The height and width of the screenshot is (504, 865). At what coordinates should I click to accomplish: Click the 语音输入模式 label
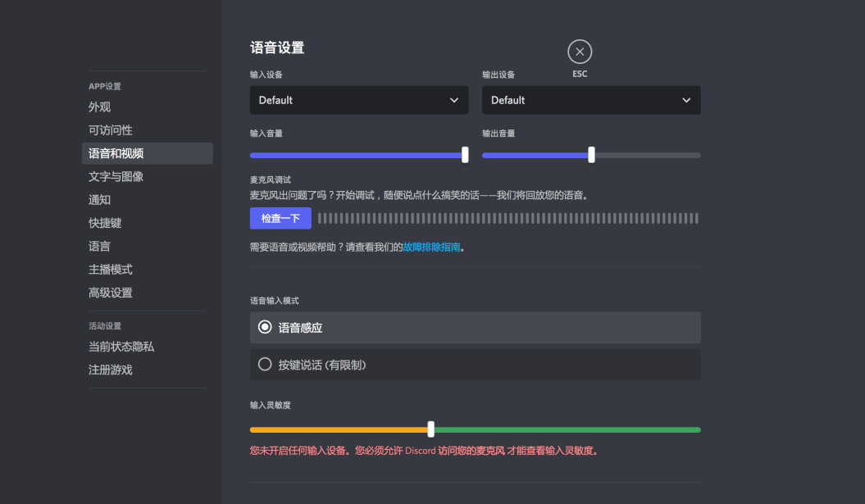click(x=274, y=301)
